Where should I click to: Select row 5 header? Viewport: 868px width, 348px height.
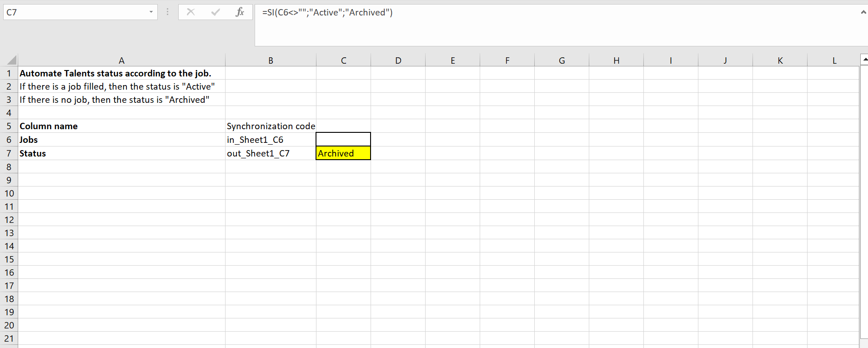click(x=9, y=126)
